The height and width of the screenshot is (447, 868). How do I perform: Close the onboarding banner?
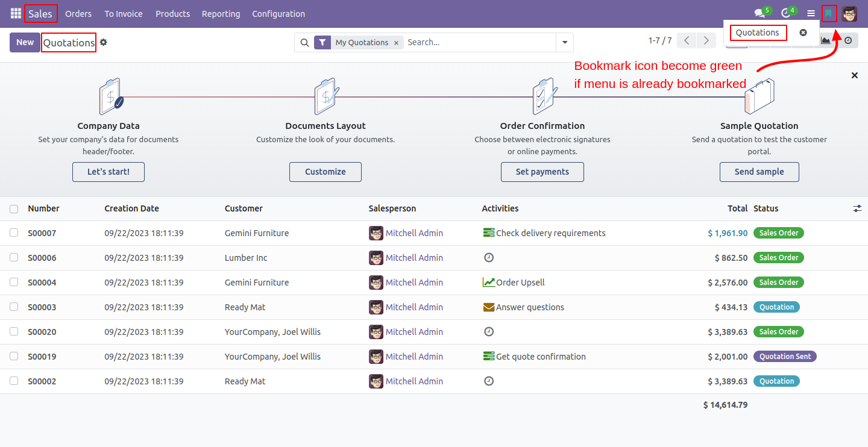[x=854, y=75]
